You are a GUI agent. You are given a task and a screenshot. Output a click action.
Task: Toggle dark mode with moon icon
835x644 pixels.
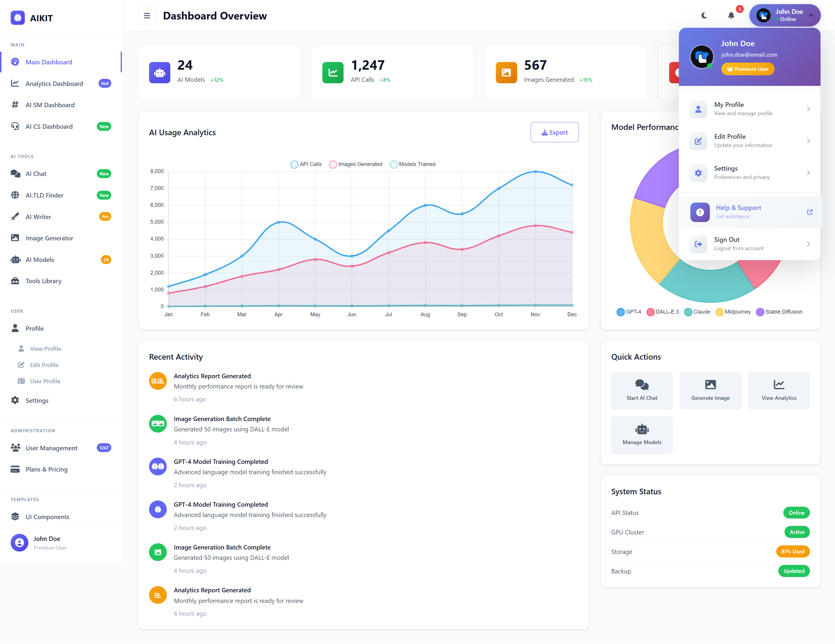(x=704, y=16)
